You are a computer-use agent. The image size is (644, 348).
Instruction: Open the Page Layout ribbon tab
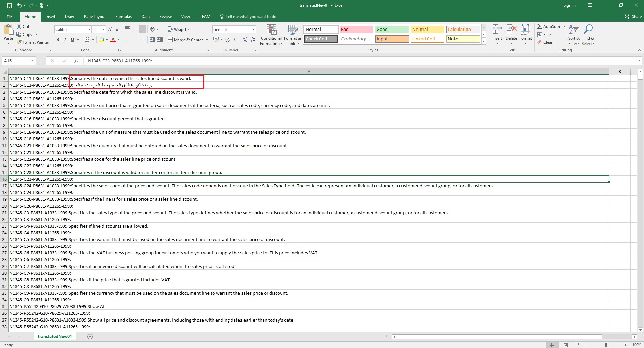point(95,17)
